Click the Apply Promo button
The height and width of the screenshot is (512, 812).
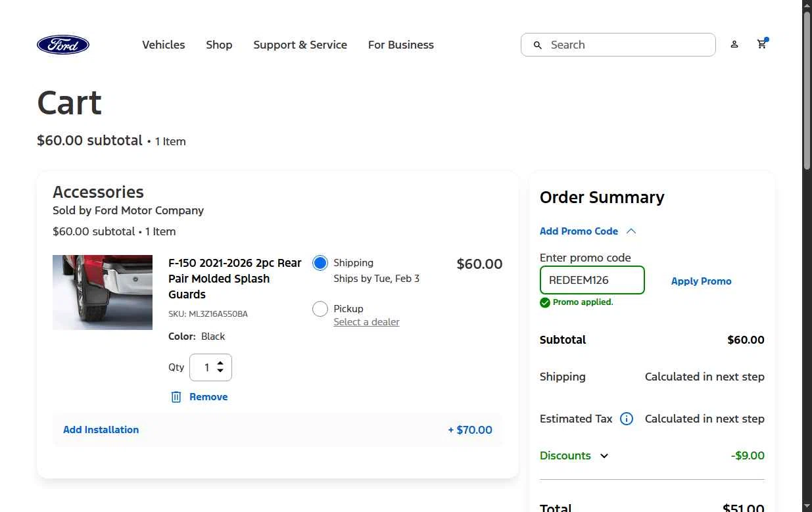click(x=702, y=281)
